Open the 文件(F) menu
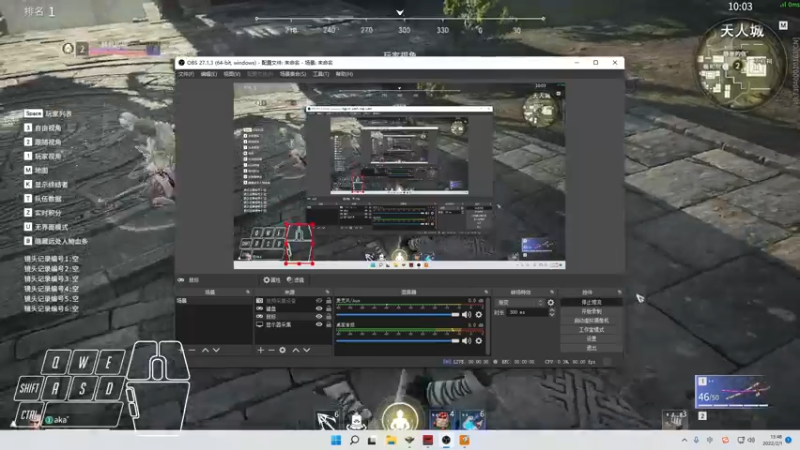This screenshot has width=800, height=450. tap(186, 74)
